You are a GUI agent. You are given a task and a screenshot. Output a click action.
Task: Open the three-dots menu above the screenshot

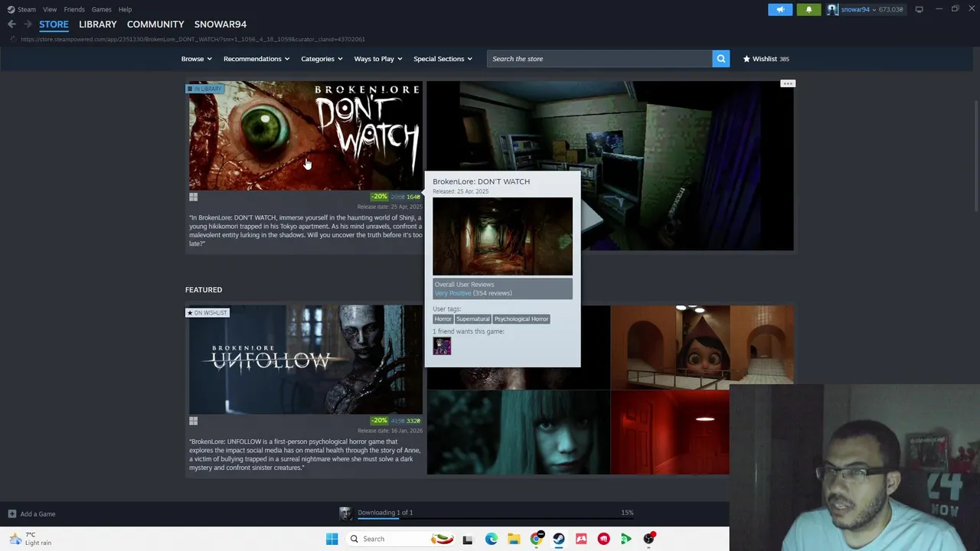click(788, 83)
